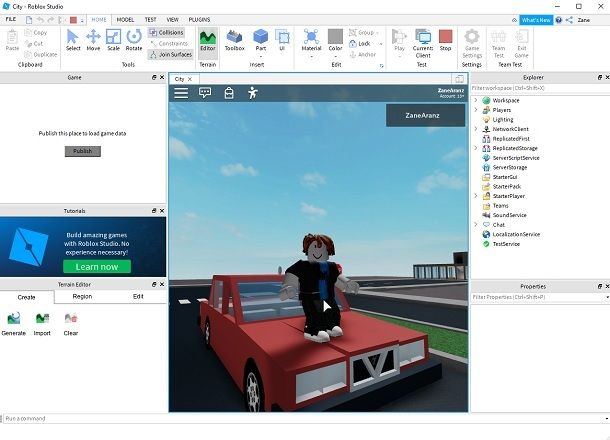
Task: Select Lighting in the Explorer
Action: click(x=503, y=119)
